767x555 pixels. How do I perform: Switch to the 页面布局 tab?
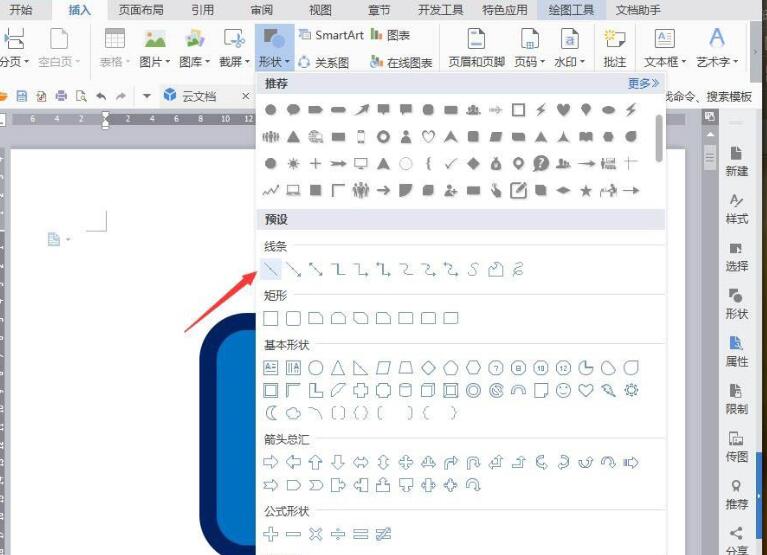(144, 10)
